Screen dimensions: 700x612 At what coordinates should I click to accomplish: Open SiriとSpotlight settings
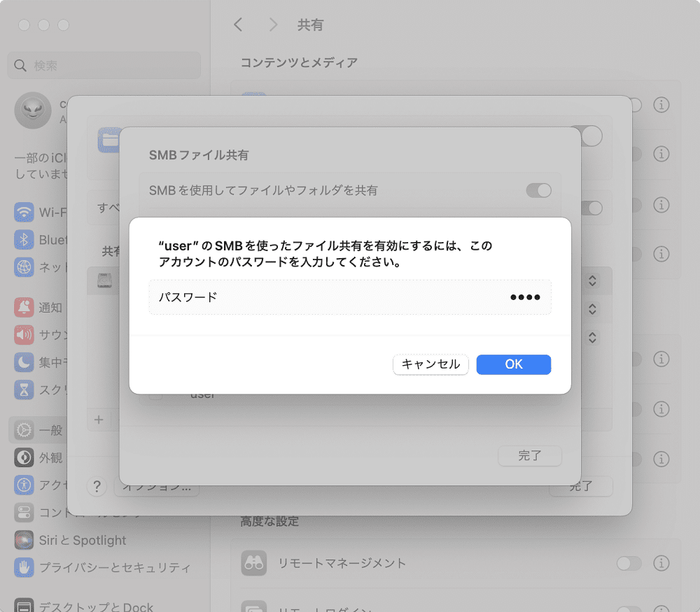click(x=70, y=540)
